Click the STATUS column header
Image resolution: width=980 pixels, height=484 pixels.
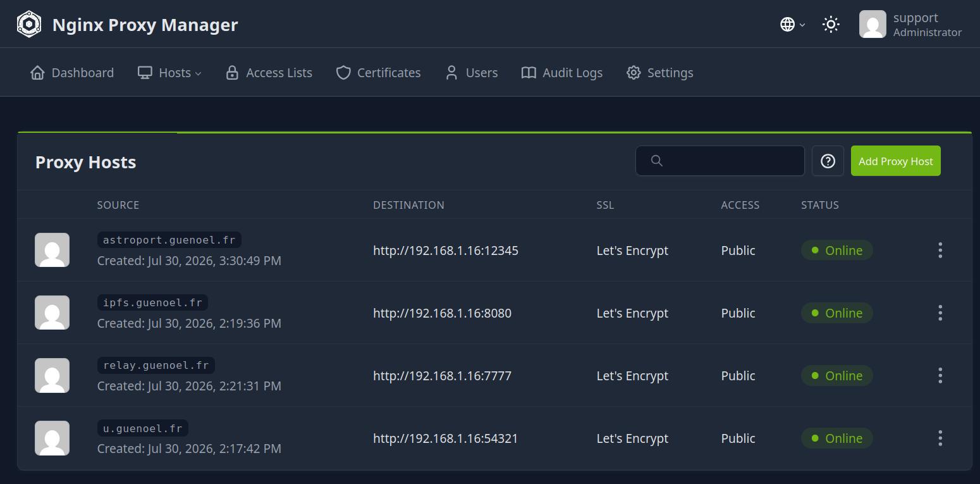pyautogui.click(x=820, y=205)
